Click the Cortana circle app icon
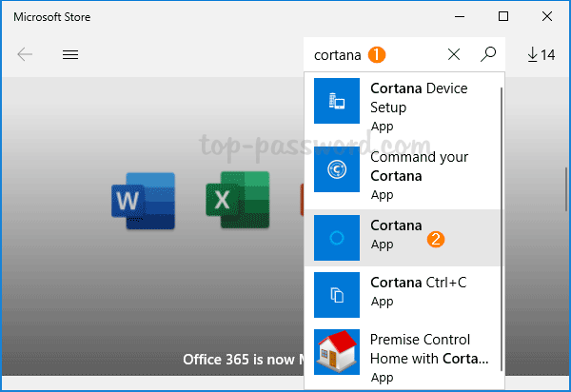 click(337, 238)
